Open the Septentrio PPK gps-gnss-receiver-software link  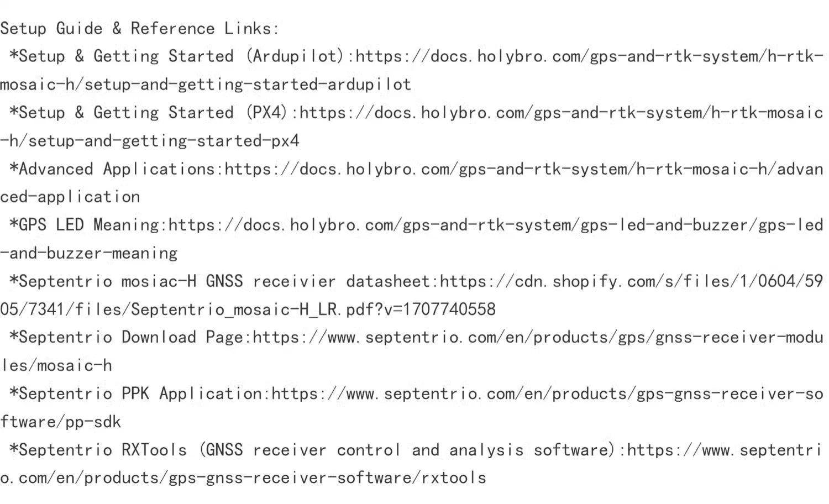coord(547,394)
